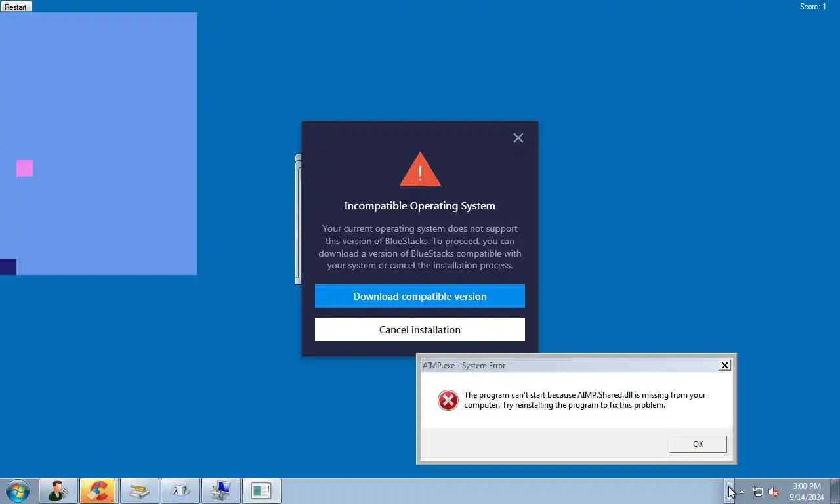840x504 pixels.
Task: Open the computer monitor taskbar icon
Action: (220, 491)
